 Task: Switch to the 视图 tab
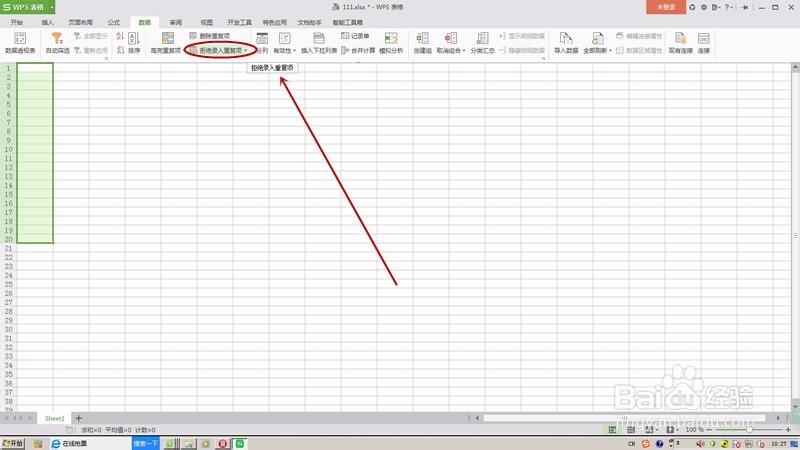tap(207, 22)
